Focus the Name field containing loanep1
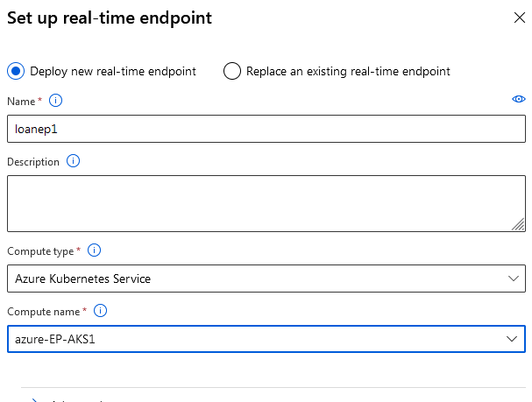The width and height of the screenshot is (532, 402). coord(266,129)
